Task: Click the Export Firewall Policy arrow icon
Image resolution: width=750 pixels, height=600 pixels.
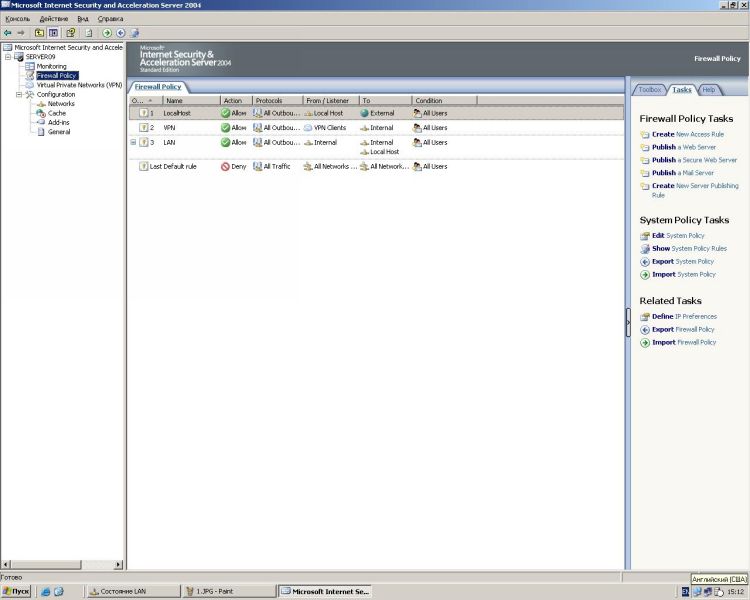Action: coord(645,330)
